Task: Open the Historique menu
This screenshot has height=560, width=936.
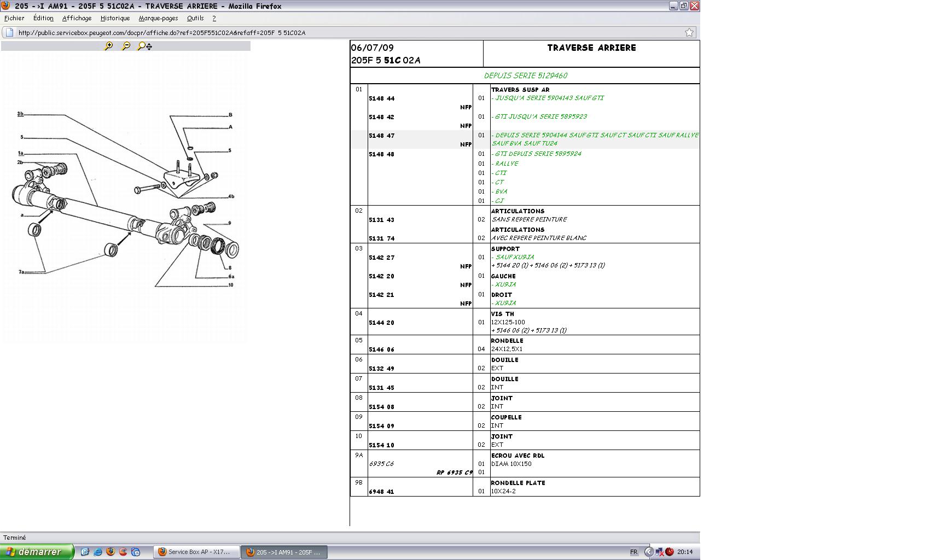Action: (115, 18)
